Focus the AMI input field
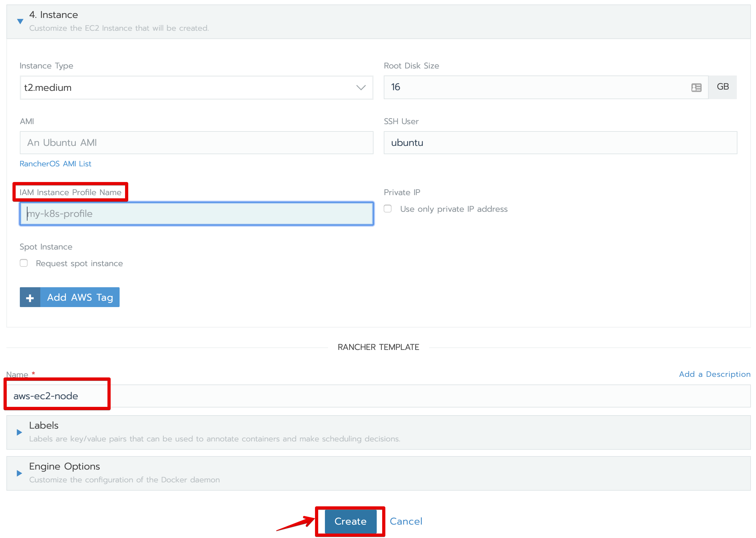This screenshot has width=756, height=538. pyautogui.click(x=196, y=143)
